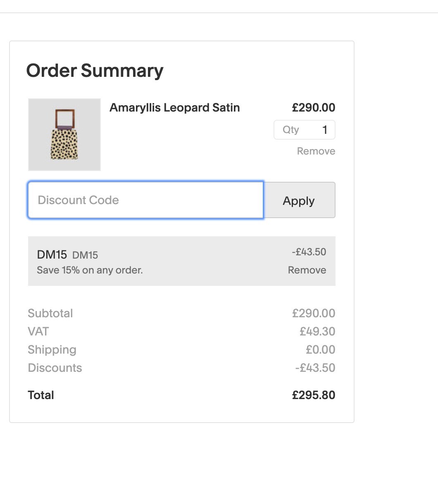Screen dimensions: 438x504
Task: Open the Amaryllis Leopard Satin product name
Action: (175, 108)
